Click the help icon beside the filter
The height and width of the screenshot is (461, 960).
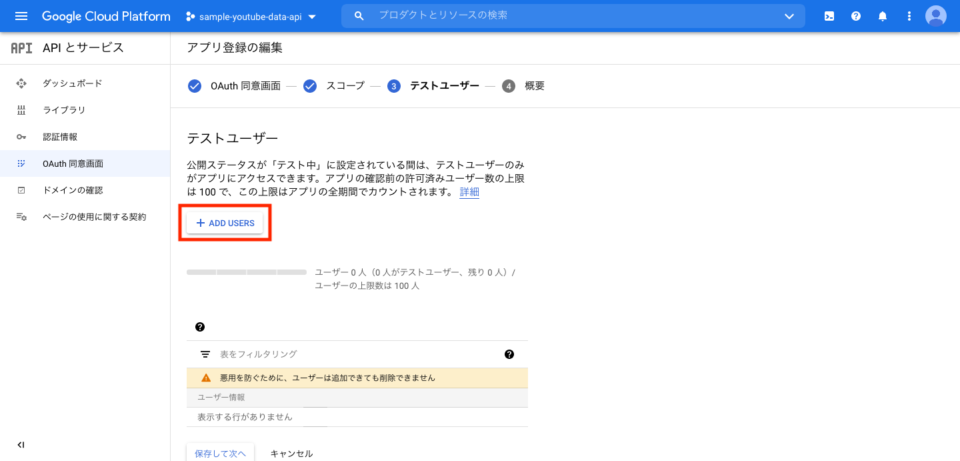tap(509, 354)
